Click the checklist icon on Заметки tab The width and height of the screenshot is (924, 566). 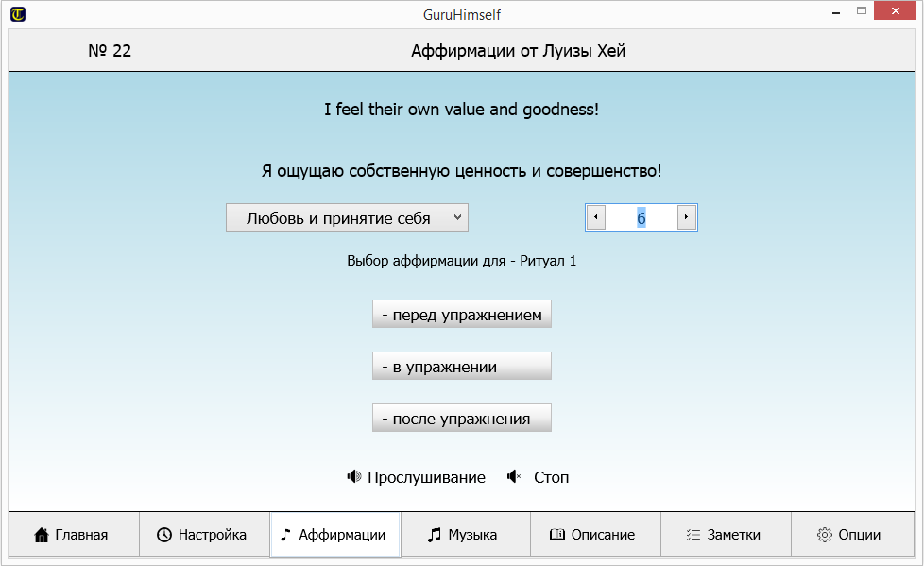coord(692,535)
